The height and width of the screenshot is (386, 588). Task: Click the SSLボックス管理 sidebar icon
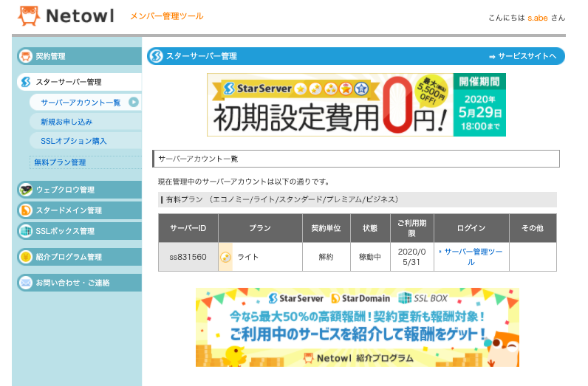coord(25,231)
